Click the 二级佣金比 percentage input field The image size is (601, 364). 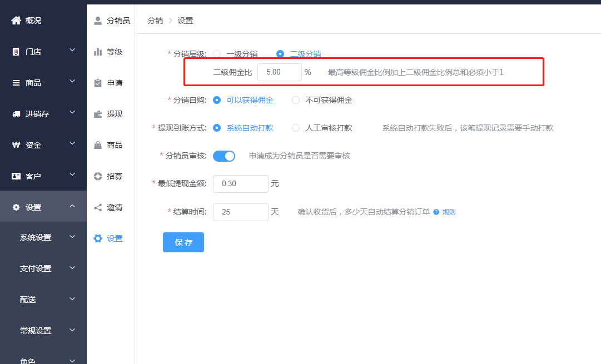click(280, 72)
